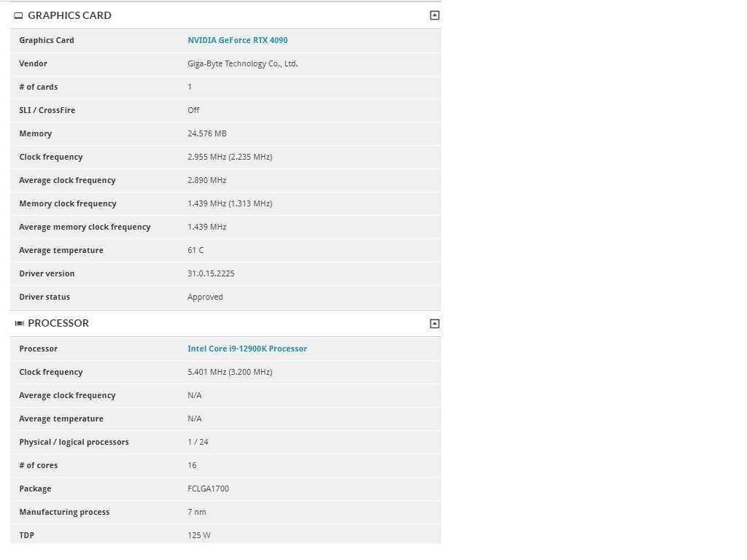The height and width of the screenshot is (560, 747).
Task: Click the Driver status label
Action: 44,297
